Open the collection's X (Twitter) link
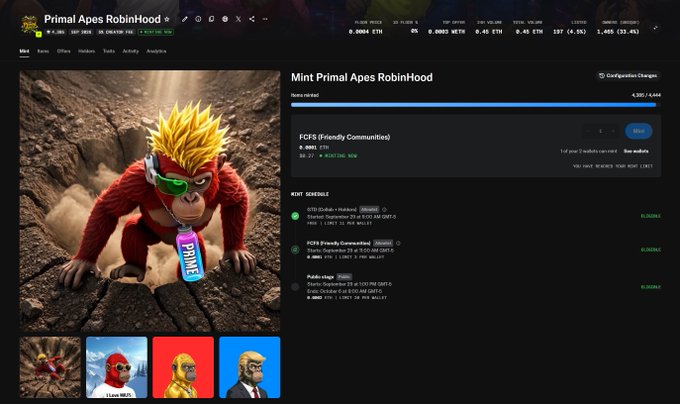680x404 pixels. 239,19
